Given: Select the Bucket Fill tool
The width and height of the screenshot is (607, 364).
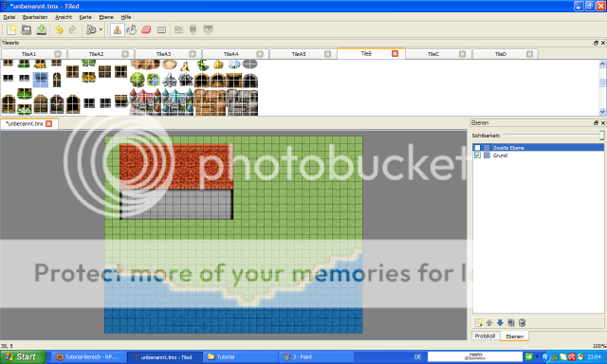Looking at the screenshot, I should click(x=132, y=29).
